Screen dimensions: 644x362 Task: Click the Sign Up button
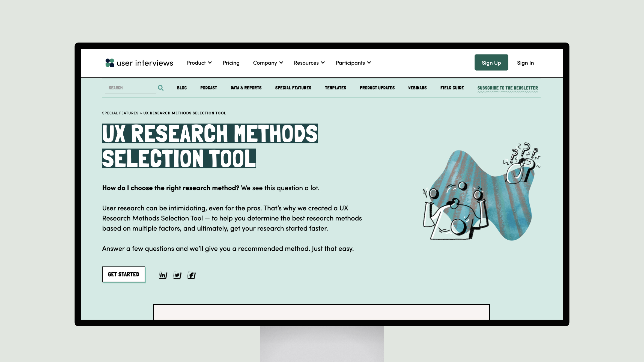[491, 62]
